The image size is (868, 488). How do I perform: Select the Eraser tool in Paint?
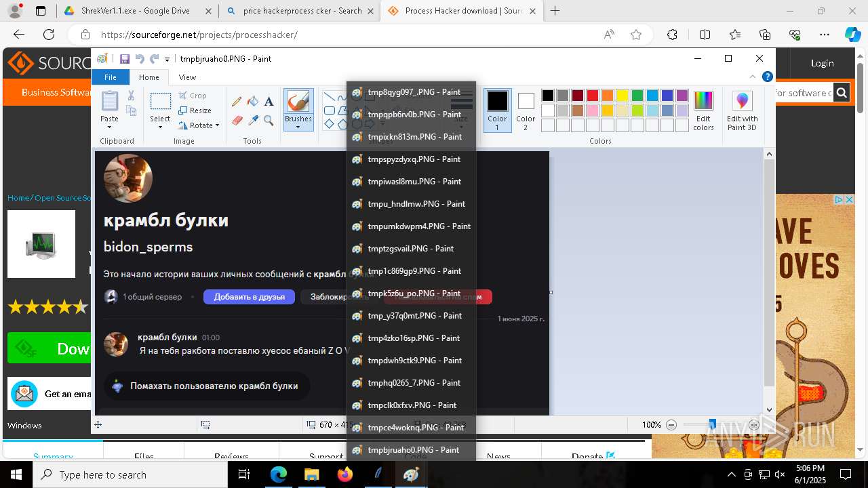pos(237,121)
